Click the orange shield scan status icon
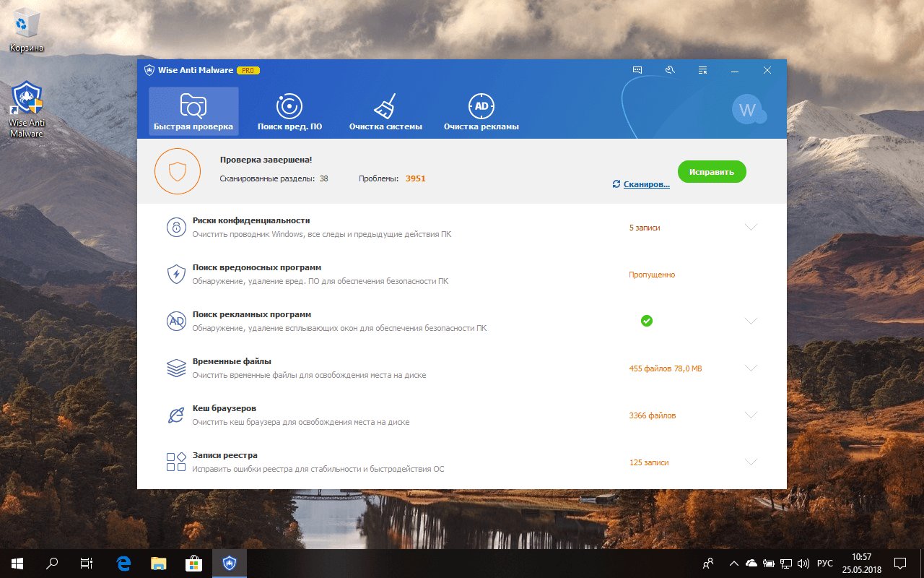924x578 pixels. (178, 171)
